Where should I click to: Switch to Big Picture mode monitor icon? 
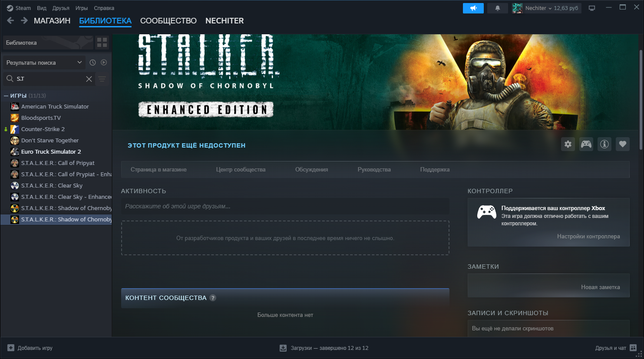pos(592,8)
